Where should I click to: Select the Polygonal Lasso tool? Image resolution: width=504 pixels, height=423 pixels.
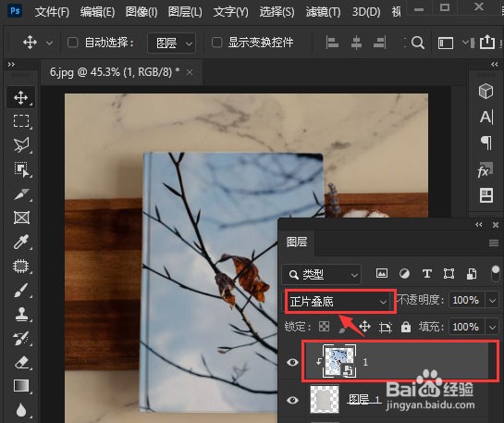(21, 145)
